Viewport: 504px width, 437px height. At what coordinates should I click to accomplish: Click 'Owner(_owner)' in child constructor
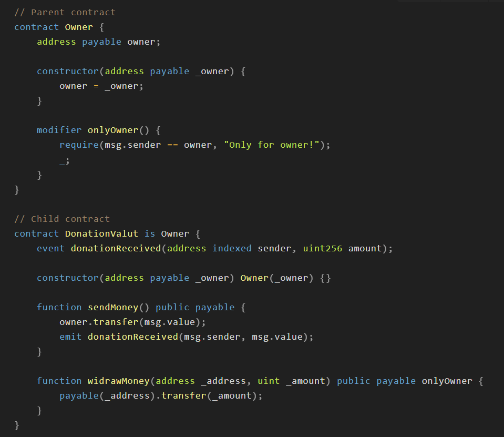[277, 278]
